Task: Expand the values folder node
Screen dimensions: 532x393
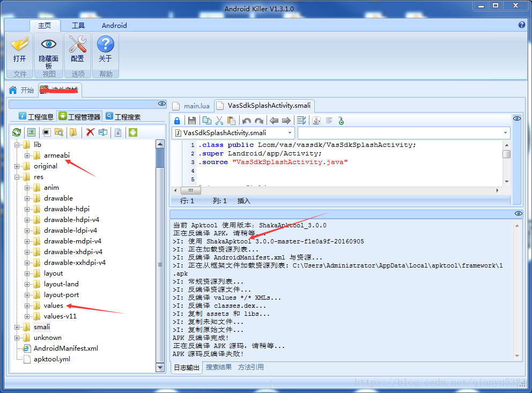Action: [27, 306]
